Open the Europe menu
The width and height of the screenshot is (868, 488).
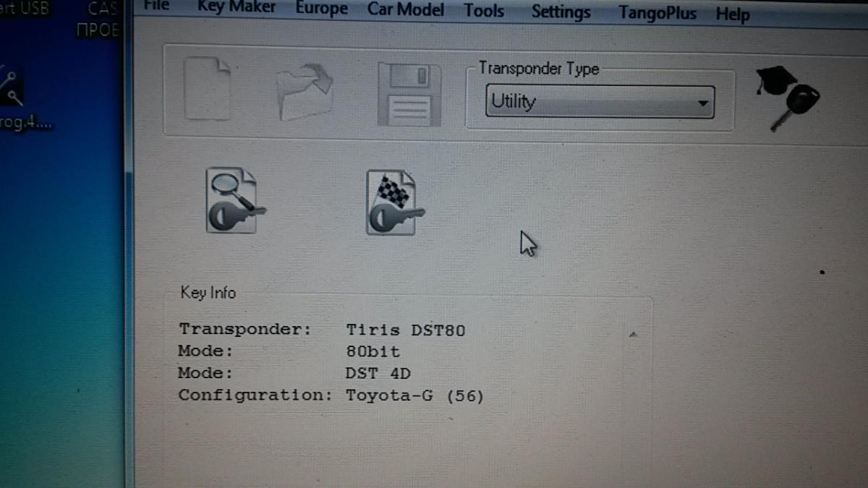(321, 9)
